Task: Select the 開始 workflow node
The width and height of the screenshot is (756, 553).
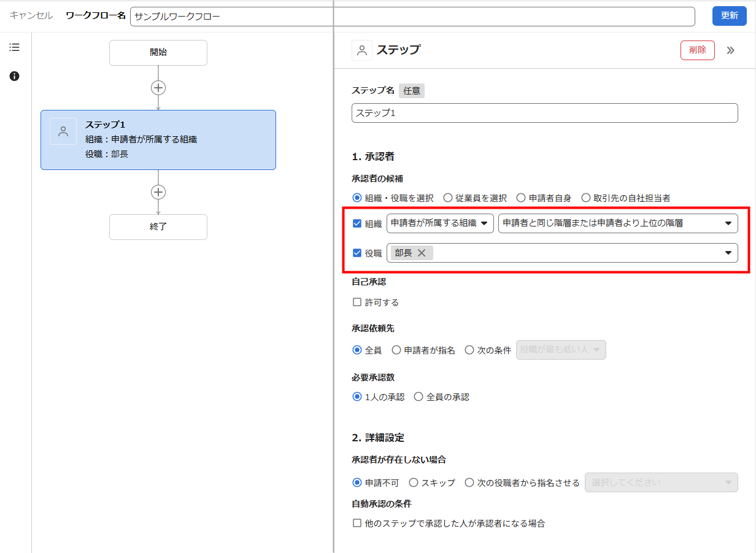Action: point(158,53)
